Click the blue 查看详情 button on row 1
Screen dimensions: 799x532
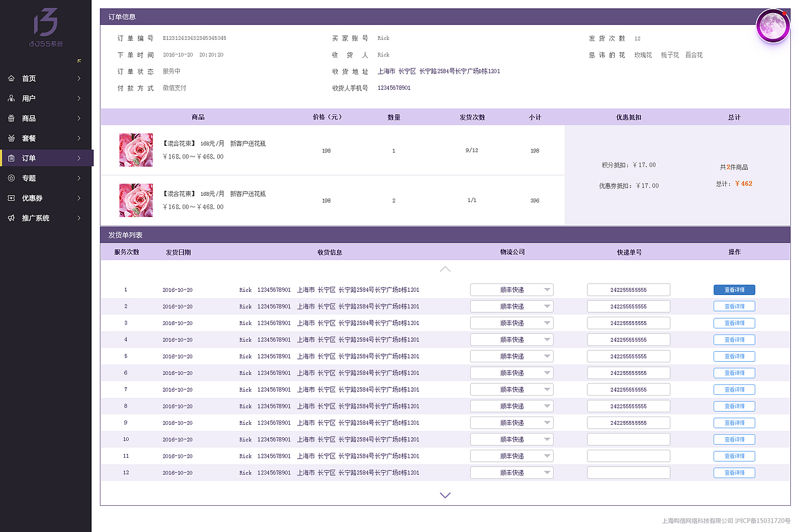(734, 289)
